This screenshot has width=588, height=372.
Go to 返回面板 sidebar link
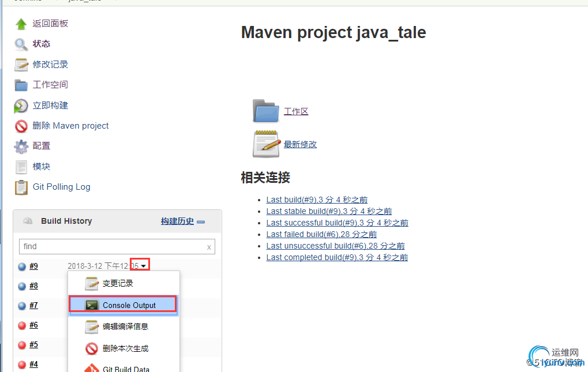click(50, 24)
